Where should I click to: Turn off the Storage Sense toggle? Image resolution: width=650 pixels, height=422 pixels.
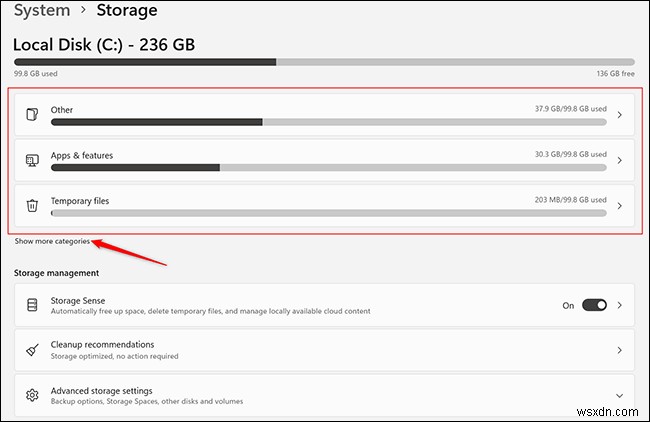tap(594, 305)
